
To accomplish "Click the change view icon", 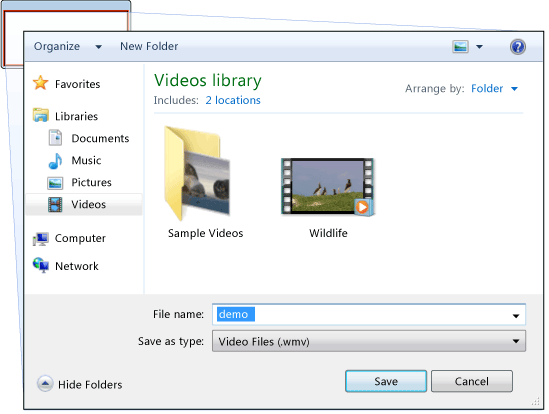I will (x=460, y=47).
